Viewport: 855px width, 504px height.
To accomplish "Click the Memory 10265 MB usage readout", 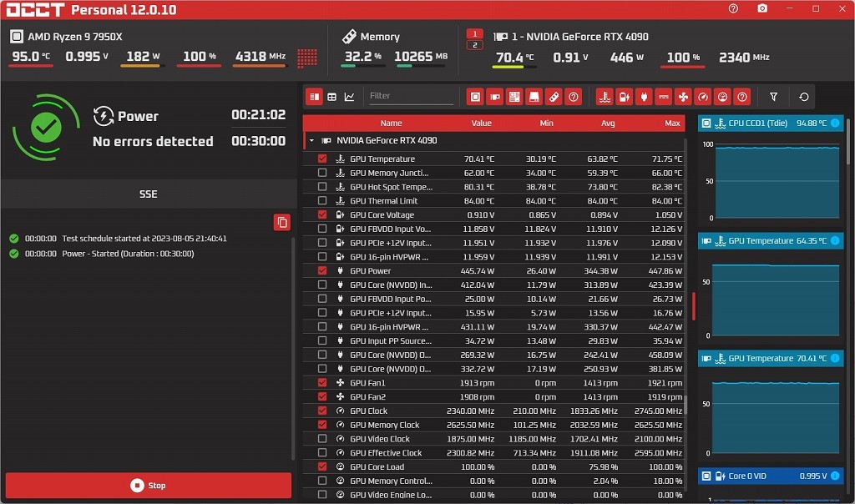I will [x=421, y=57].
